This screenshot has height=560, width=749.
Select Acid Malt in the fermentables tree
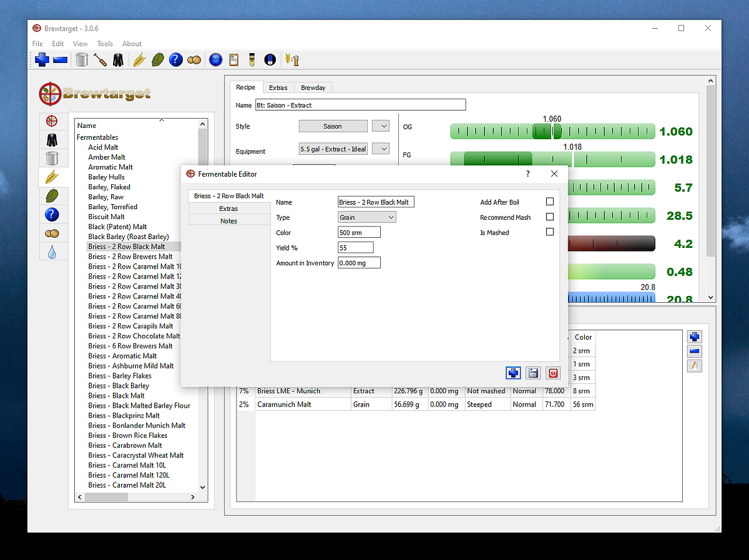coord(103,147)
